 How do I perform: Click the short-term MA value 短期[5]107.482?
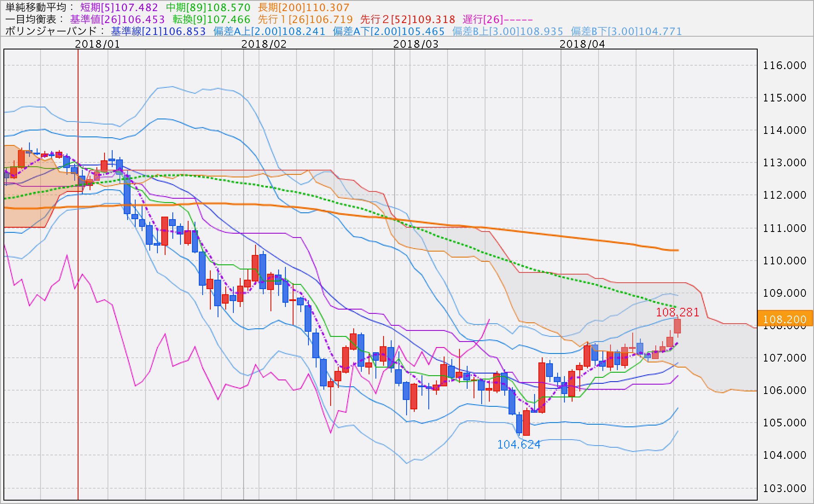tap(119, 7)
